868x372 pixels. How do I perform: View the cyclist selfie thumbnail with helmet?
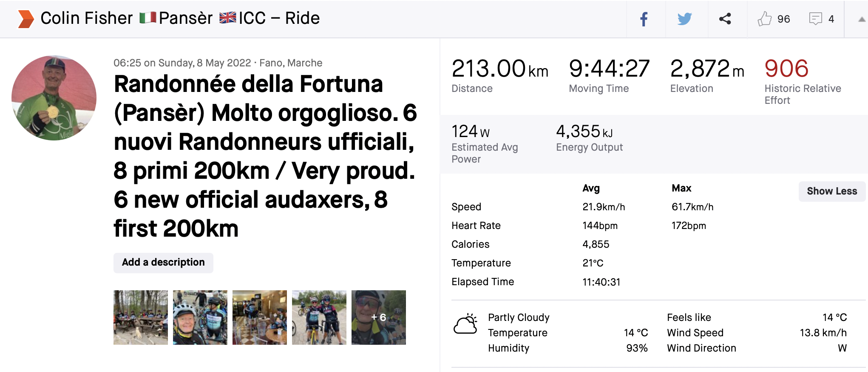pyautogui.click(x=200, y=318)
